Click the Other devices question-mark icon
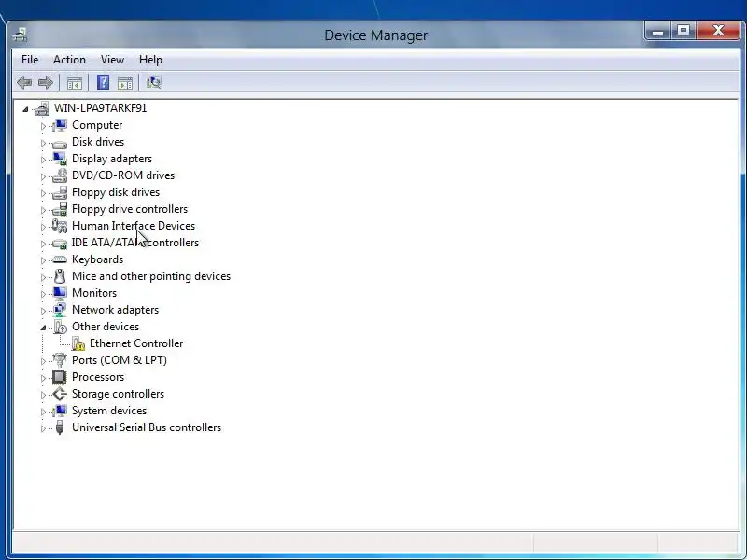The width and height of the screenshot is (747, 560). pos(60,327)
